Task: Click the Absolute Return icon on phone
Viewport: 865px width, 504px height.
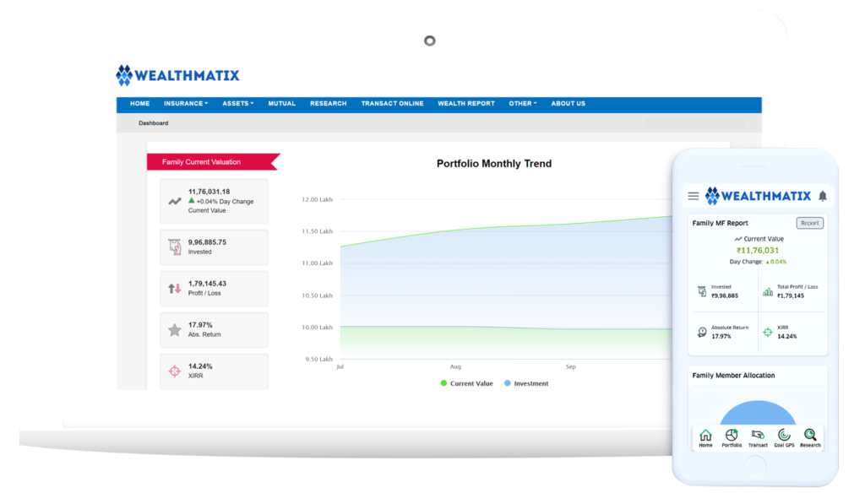Action: (702, 332)
